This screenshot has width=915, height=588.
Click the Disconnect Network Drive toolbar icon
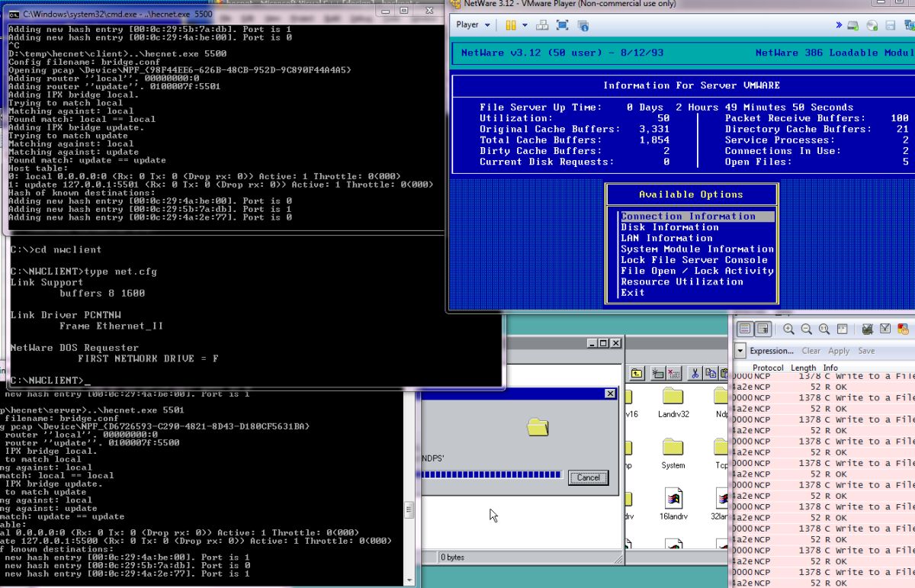[673, 373]
